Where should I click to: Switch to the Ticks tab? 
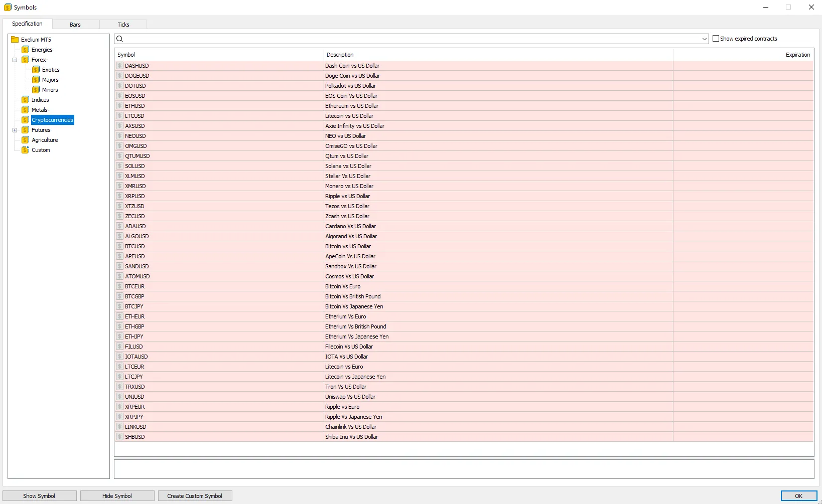123,25
